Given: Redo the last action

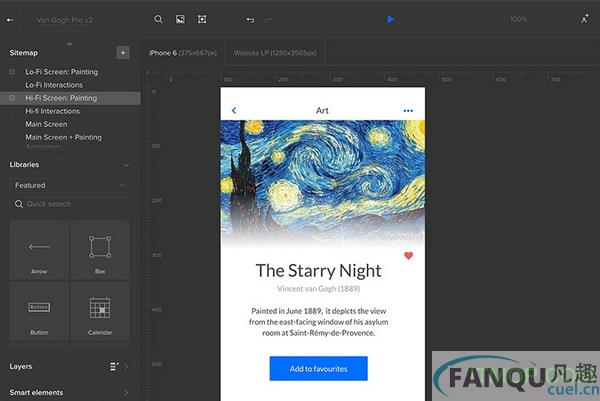Looking at the screenshot, I should pyautogui.click(x=268, y=20).
